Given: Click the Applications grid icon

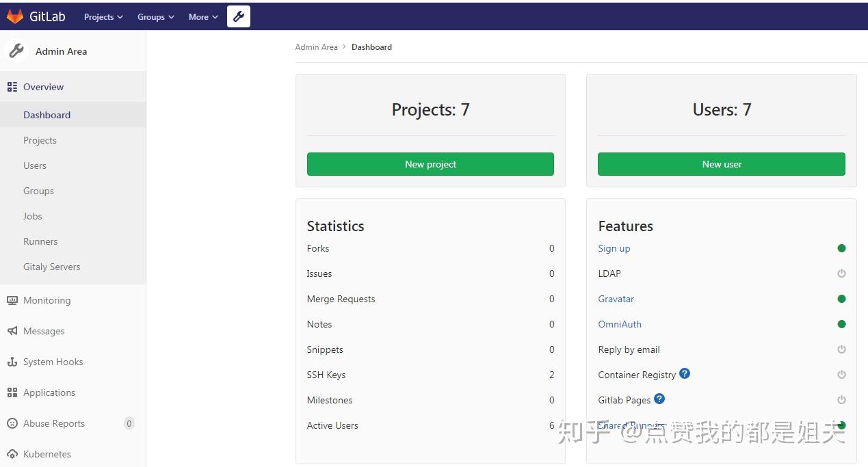Looking at the screenshot, I should click(x=12, y=392).
